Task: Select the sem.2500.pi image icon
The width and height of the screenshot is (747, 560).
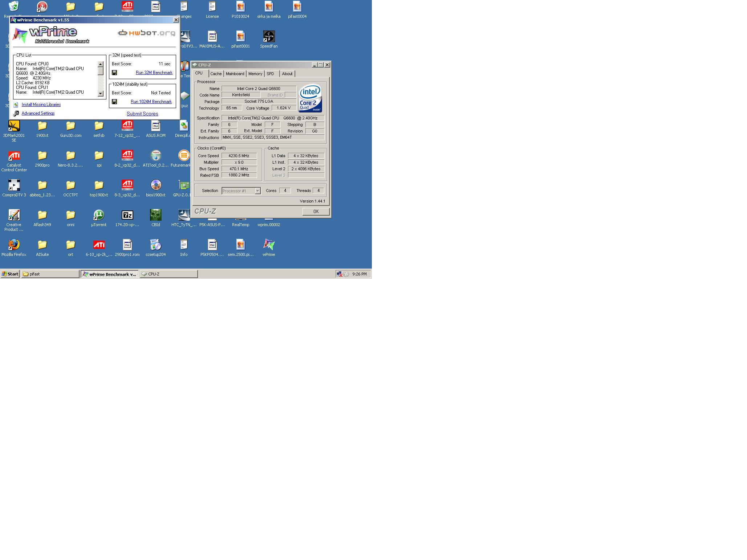Action: 240,248
